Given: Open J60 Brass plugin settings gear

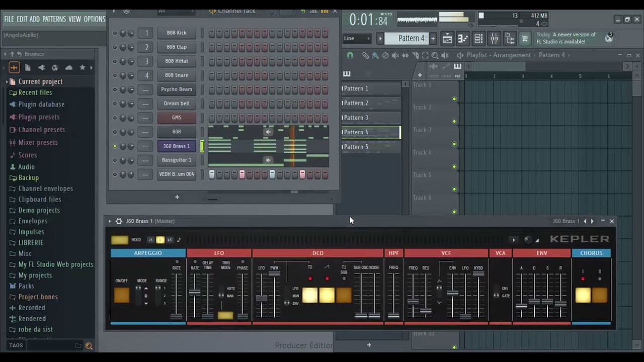Looking at the screenshot, I should point(119,221).
